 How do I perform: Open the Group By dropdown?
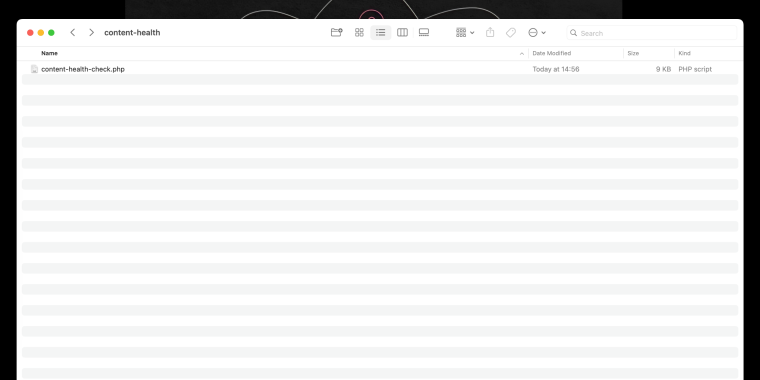[465, 32]
